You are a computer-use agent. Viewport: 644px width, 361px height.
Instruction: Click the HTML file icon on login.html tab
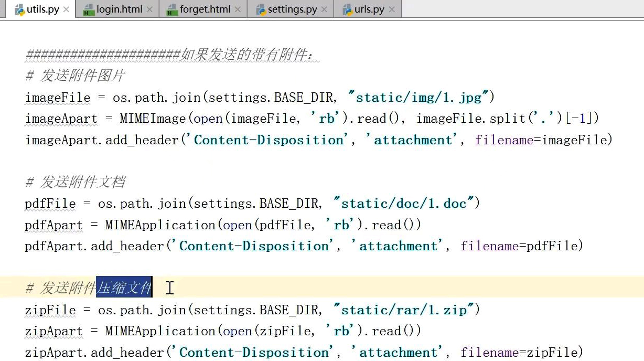89,9
